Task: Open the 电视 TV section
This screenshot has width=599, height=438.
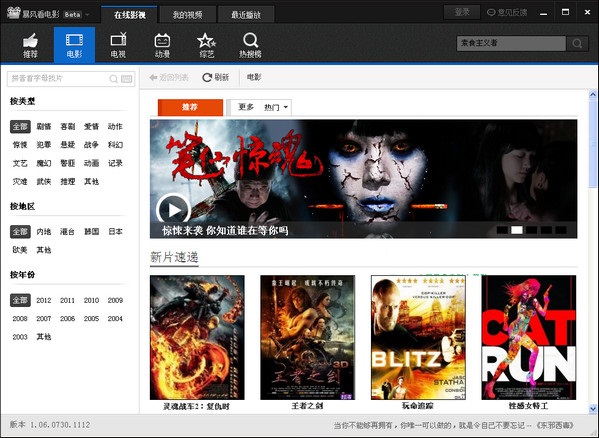Action: pos(118,45)
